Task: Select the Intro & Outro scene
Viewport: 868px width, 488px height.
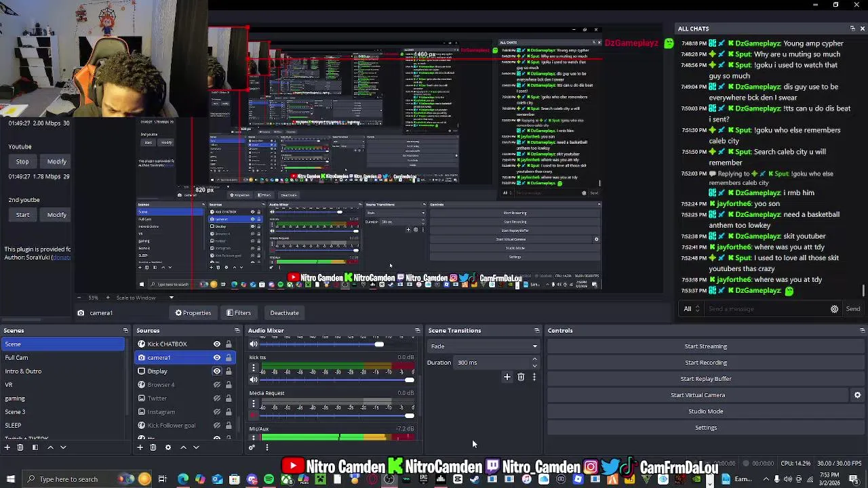Action: click(62, 371)
